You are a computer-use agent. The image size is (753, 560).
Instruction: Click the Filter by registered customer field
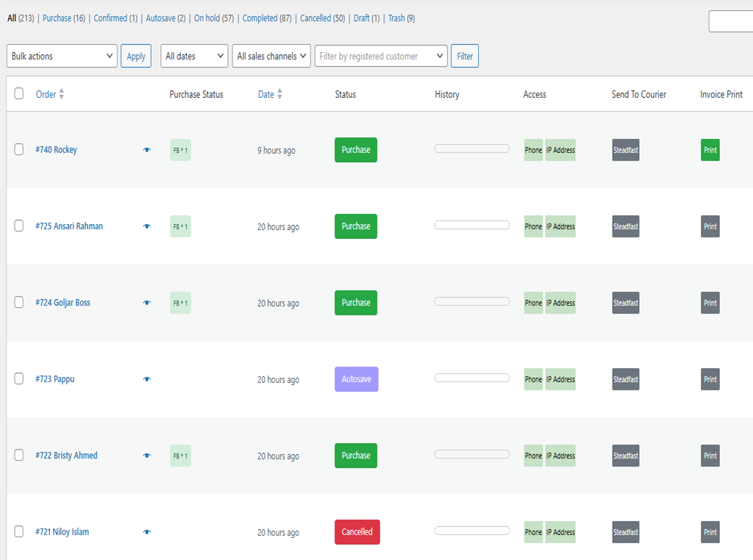point(380,55)
